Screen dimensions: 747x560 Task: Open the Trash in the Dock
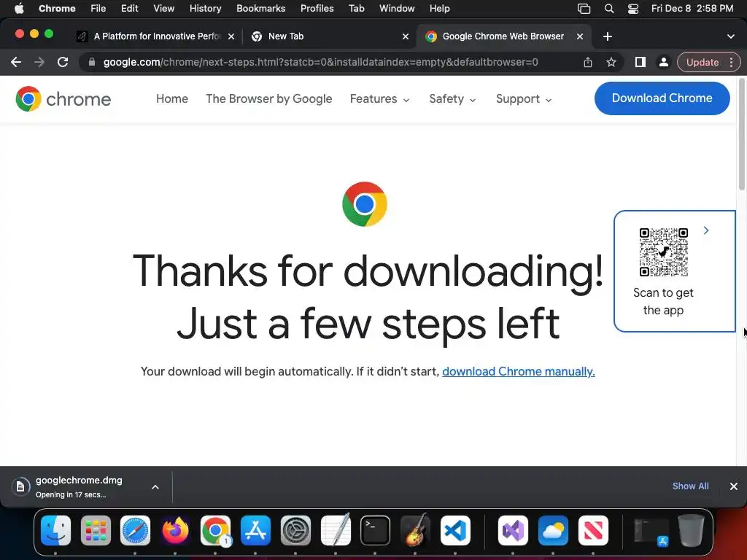click(691, 530)
